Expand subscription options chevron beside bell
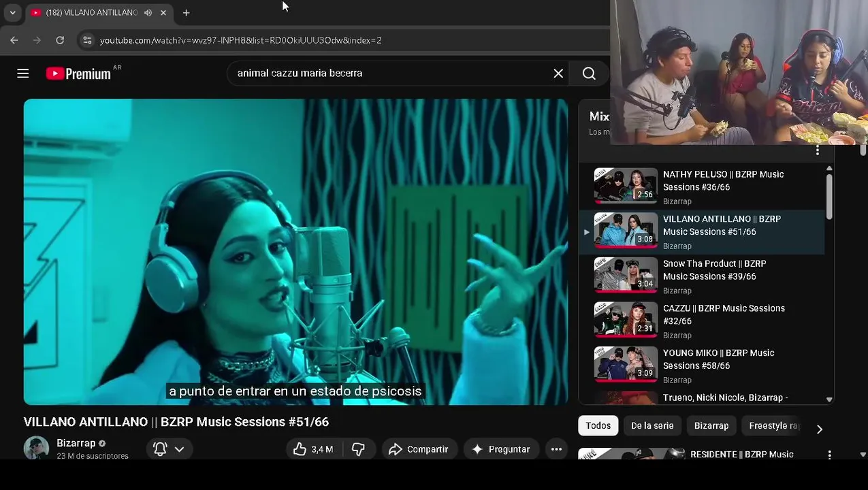Viewport: 868px width, 490px height. point(180,449)
